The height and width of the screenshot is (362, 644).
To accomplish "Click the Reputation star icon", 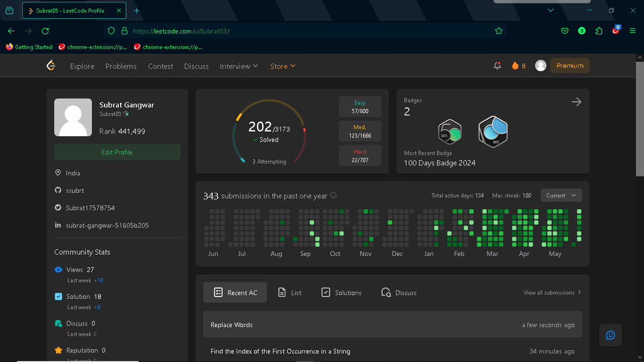I will (58, 350).
